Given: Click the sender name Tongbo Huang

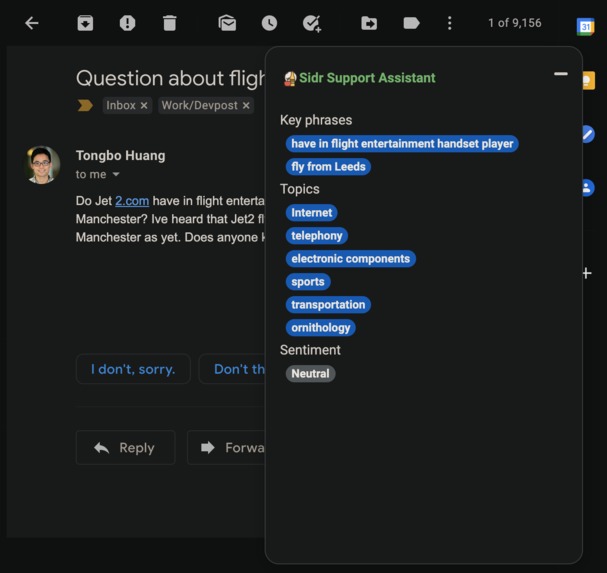Looking at the screenshot, I should click(x=120, y=155).
